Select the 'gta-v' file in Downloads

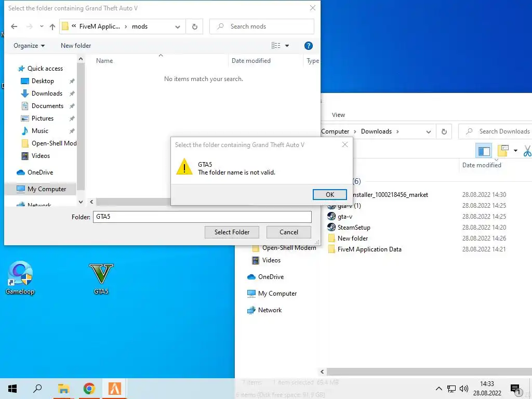pyautogui.click(x=345, y=217)
